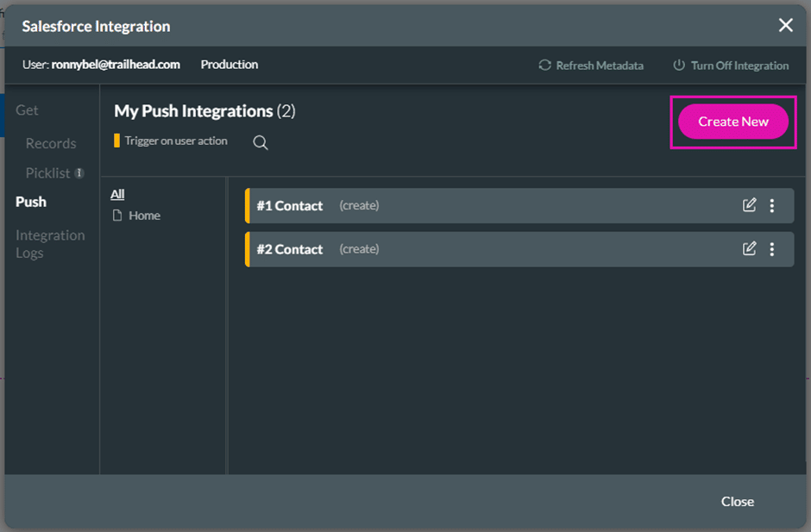Click the Turn Off Integration power icon
Viewport: 811px width, 532px height.
[x=679, y=66]
